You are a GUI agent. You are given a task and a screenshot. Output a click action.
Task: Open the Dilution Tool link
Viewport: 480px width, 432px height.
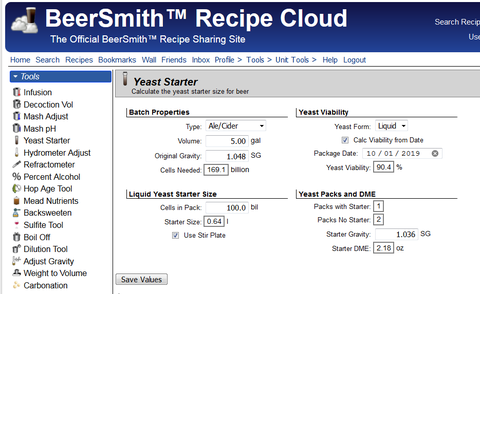pos(46,249)
